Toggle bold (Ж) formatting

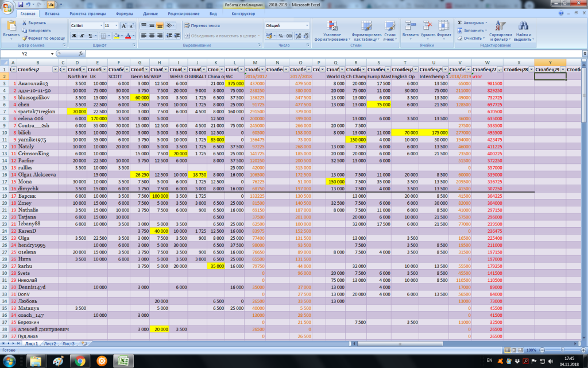(74, 36)
